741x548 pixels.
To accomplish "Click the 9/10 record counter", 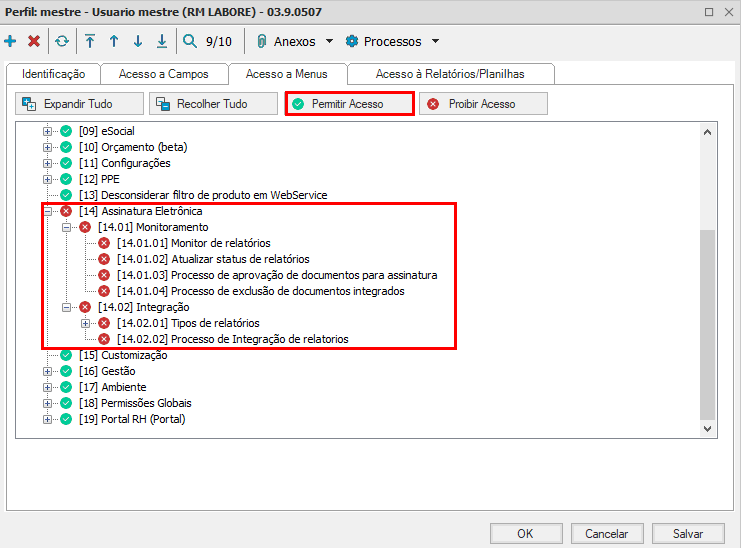I will point(219,42).
